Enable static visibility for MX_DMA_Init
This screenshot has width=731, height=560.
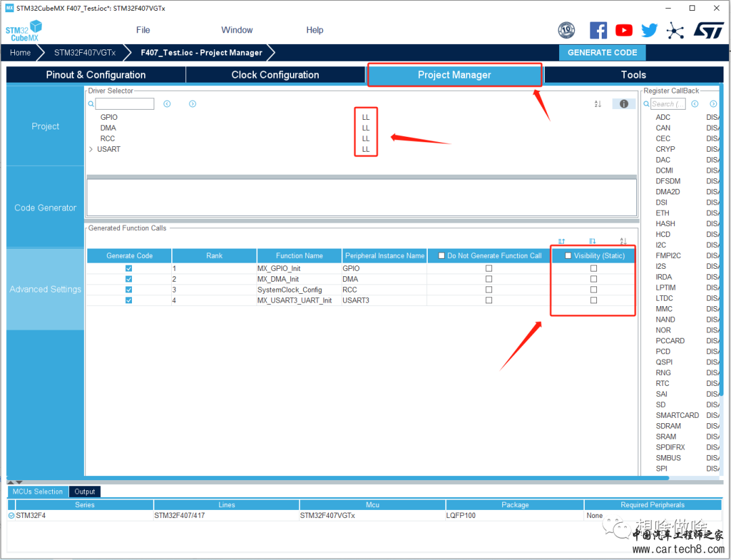[x=594, y=279]
